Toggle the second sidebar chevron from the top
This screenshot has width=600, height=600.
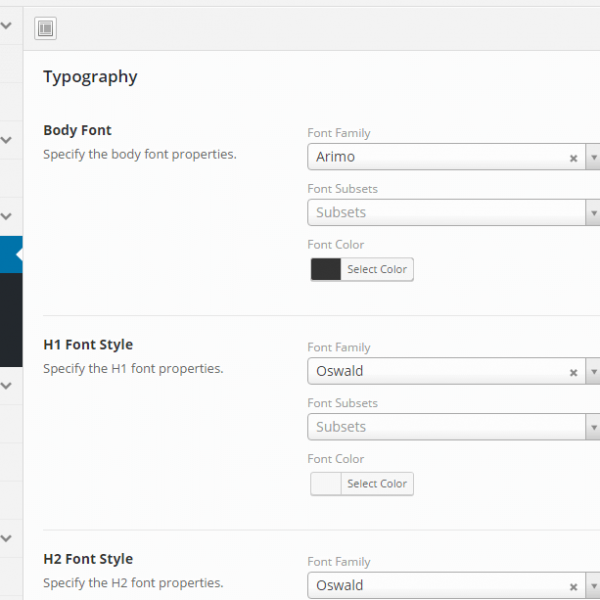pyautogui.click(x=6, y=140)
